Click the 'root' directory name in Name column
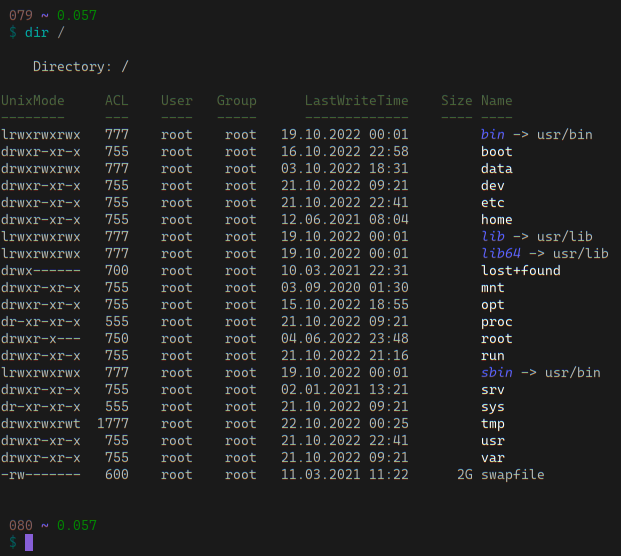Viewport: 621px width, 556px height. tap(497, 339)
